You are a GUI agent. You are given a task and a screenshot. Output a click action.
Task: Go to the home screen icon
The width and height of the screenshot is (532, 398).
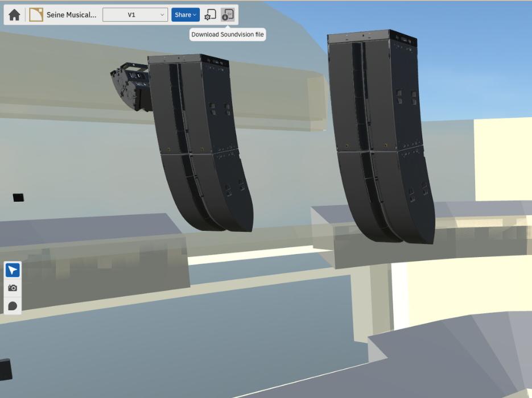[14, 15]
